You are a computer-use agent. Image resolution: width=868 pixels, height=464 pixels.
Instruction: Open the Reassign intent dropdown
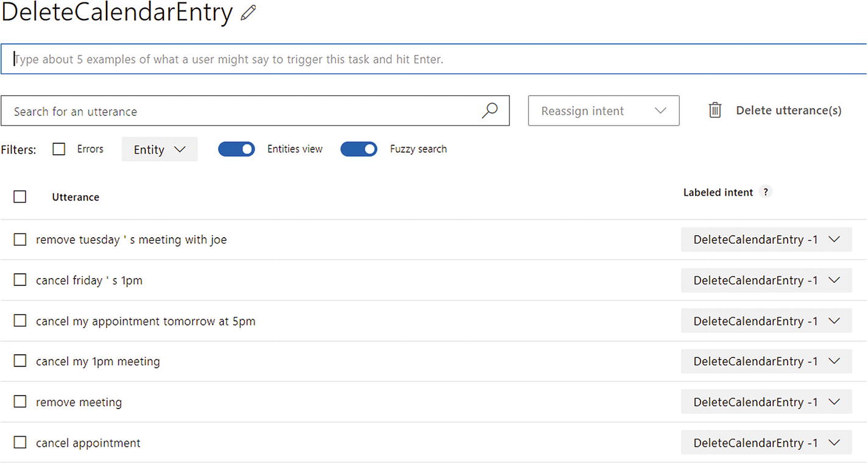click(x=603, y=111)
